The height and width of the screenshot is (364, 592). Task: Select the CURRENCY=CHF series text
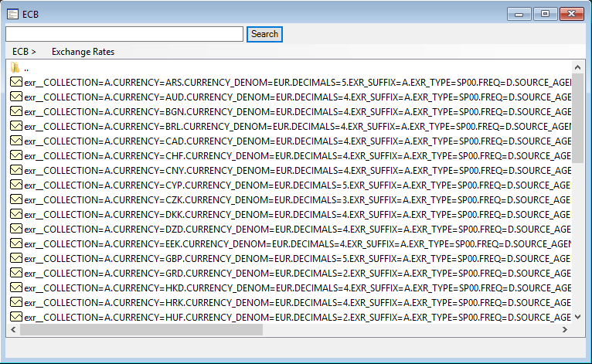pyautogui.click(x=298, y=156)
